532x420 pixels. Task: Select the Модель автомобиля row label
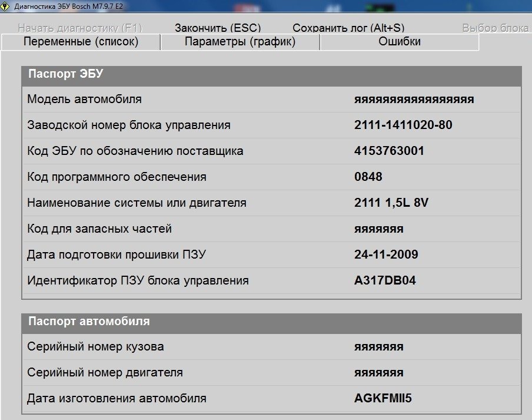tap(84, 100)
